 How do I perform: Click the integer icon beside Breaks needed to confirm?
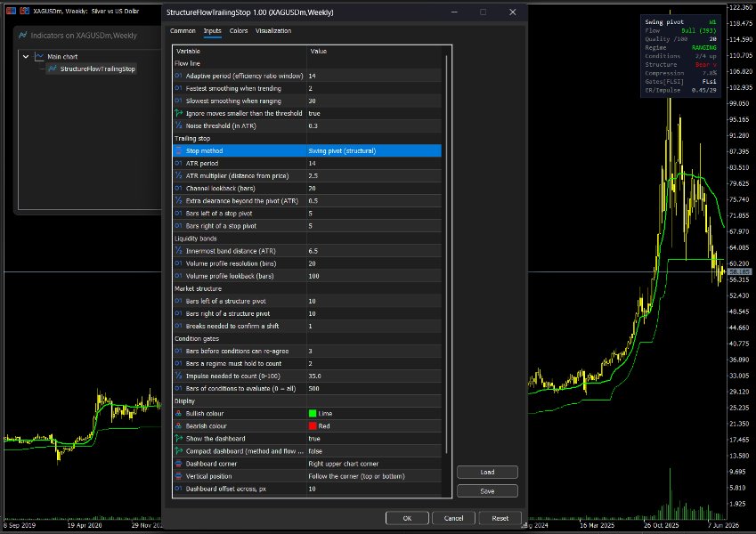click(x=179, y=327)
